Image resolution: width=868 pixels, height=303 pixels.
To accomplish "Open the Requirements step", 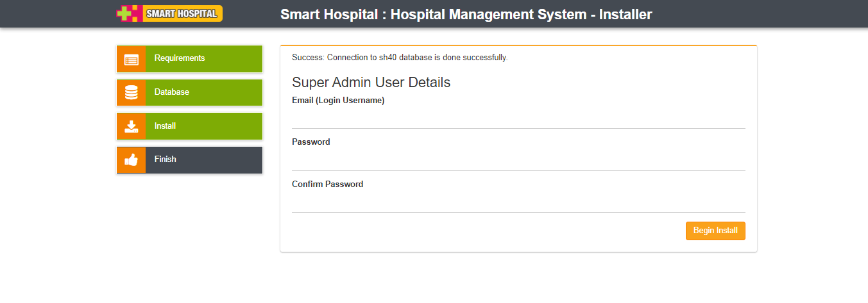I will pyautogui.click(x=180, y=58).
